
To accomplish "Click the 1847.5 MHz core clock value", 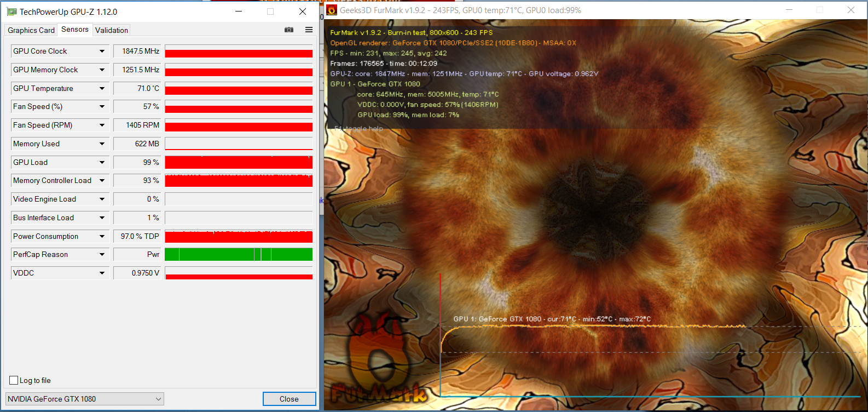I will tap(137, 51).
